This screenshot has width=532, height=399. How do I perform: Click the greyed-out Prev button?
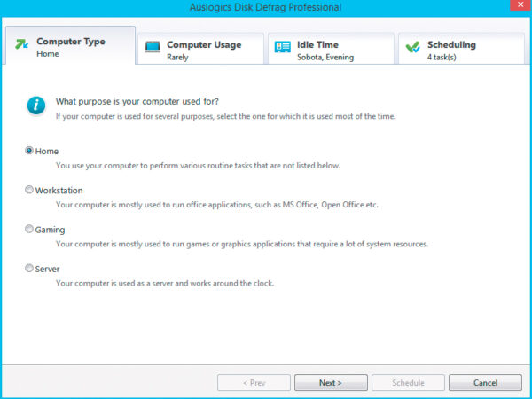coord(254,383)
